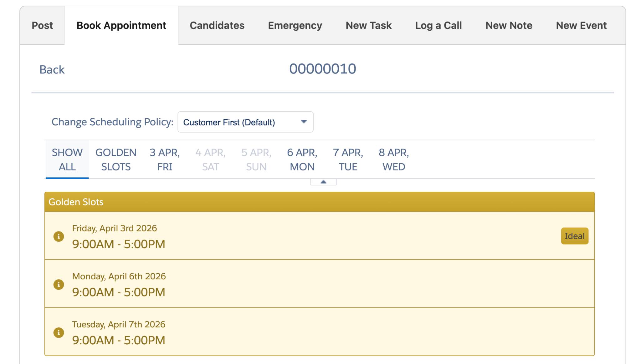The width and height of the screenshot is (641, 364).
Task: Click the info icon for Monday, April 6th slot
Action: coord(59,285)
